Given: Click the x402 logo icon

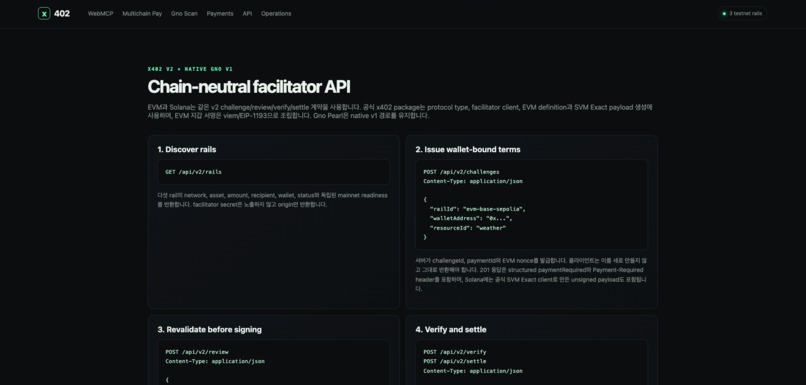Looking at the screenshot, I should coord(44,14).
